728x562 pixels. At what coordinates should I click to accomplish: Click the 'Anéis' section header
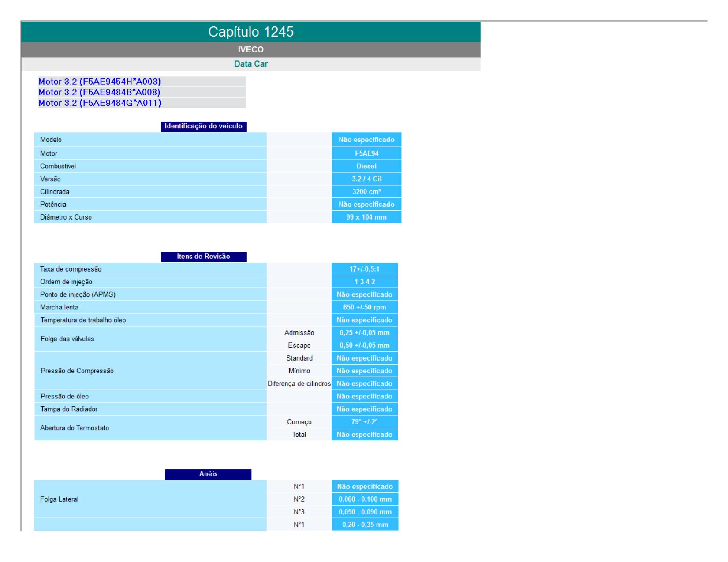tap(208, 474)
